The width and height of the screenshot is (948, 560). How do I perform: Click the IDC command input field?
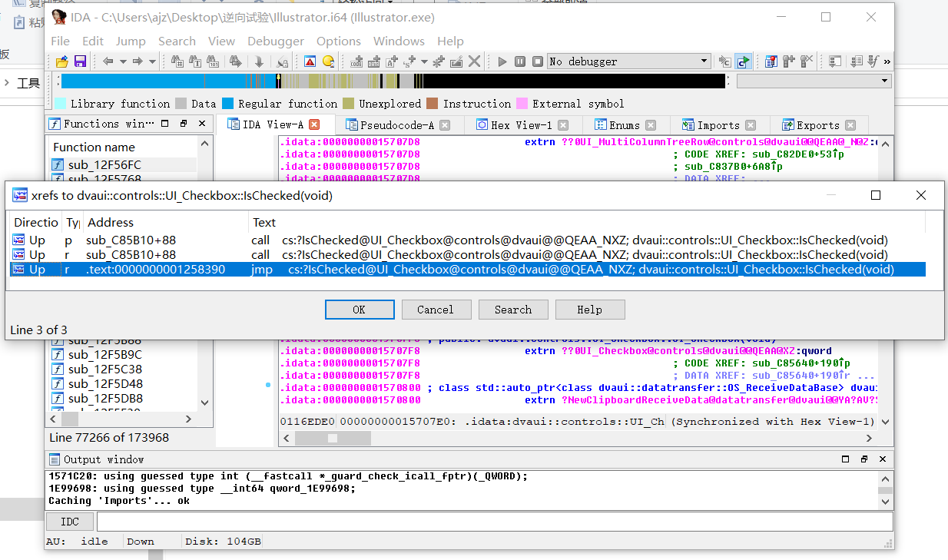tap(495, 522)
